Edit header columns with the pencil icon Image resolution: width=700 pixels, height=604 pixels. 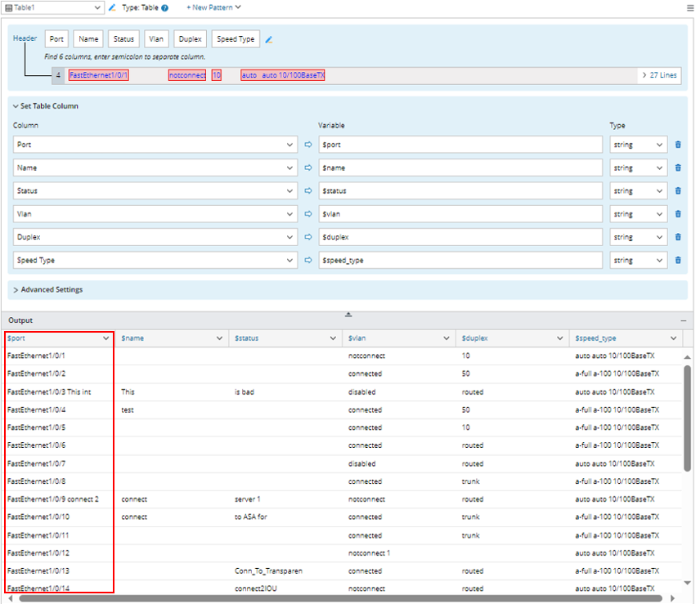[269, 39]
